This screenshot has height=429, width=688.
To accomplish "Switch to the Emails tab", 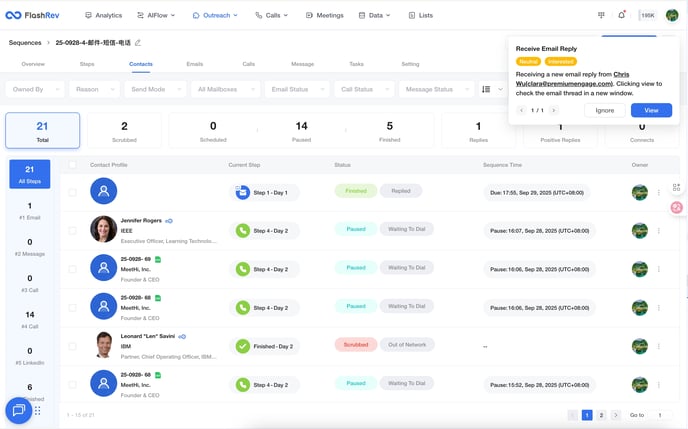I will click(x=194, y=64).
